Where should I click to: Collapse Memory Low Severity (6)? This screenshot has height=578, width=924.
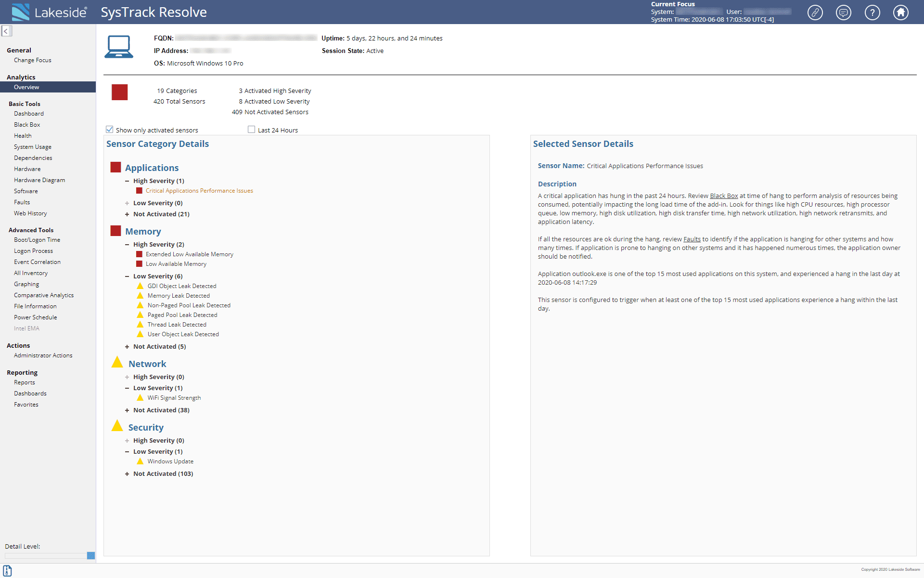(x=127, y=276)
